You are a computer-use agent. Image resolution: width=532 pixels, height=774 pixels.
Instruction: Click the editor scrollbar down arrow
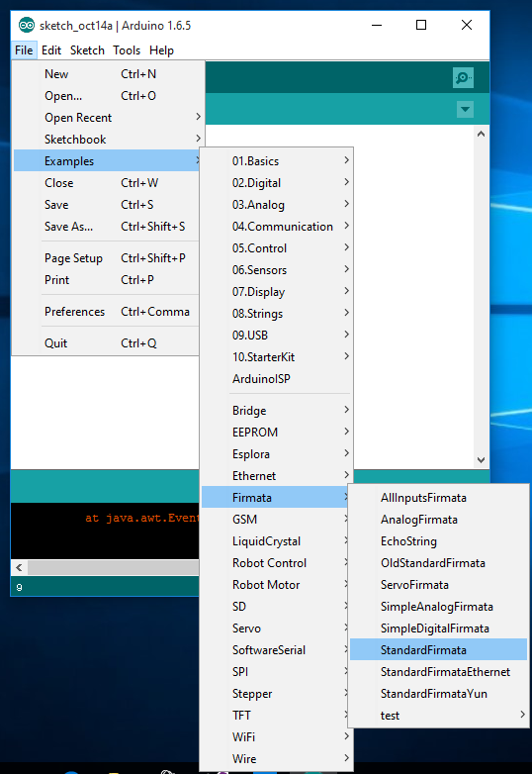(481, 460)
